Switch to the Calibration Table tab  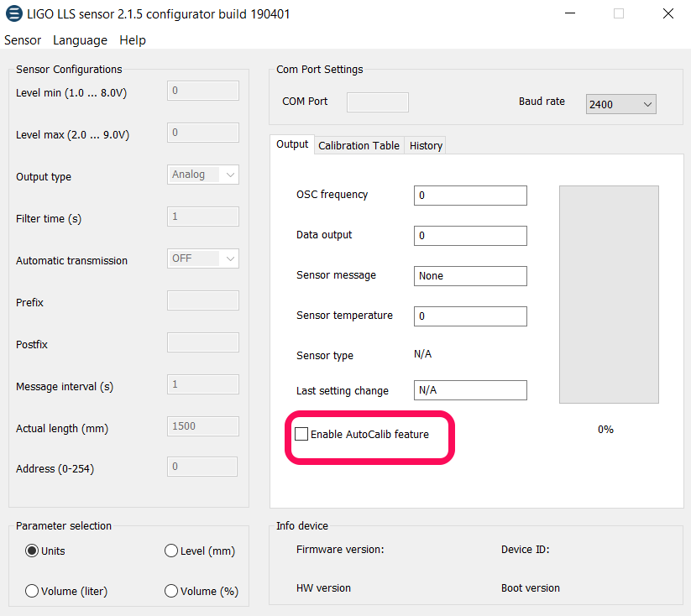click(359, 145)
